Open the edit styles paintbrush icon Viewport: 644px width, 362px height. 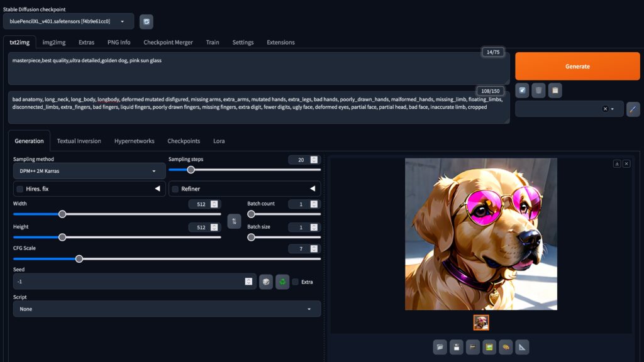633,109
